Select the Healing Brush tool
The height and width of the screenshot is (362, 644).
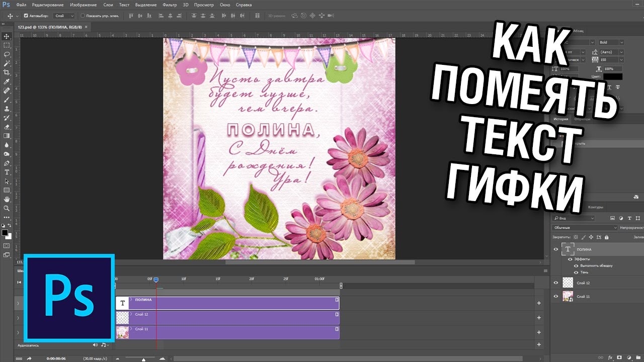coord(7,90)
